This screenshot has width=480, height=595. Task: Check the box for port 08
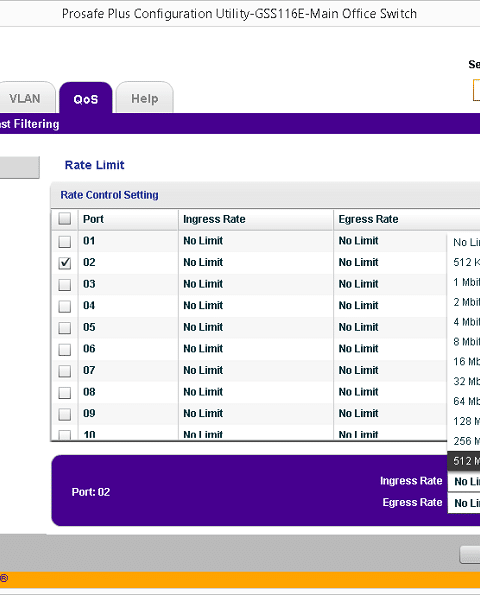65,393
